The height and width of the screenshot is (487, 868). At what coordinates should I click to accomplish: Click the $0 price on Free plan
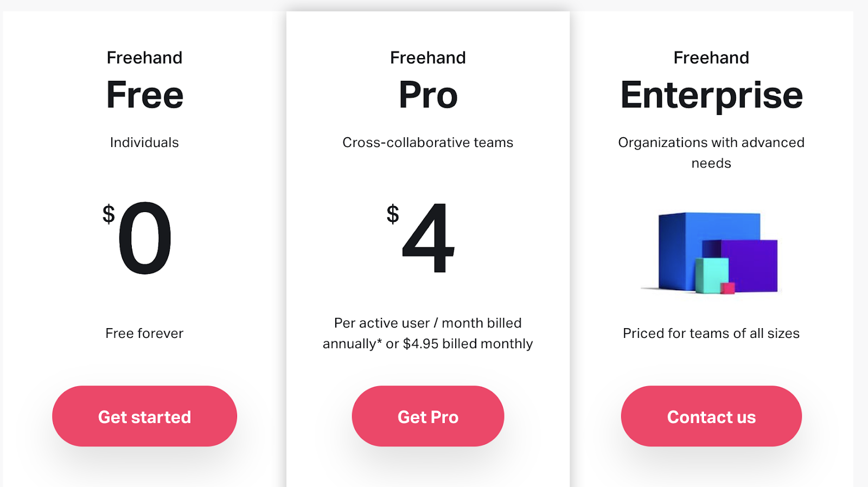tap(145, 238)
